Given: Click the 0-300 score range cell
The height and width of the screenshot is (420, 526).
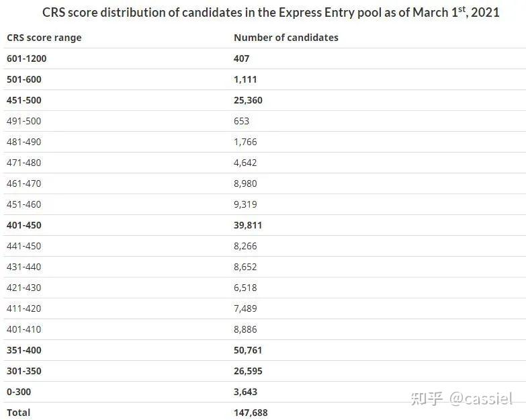Looking at the screenshot, I should [x=19, y=392].
